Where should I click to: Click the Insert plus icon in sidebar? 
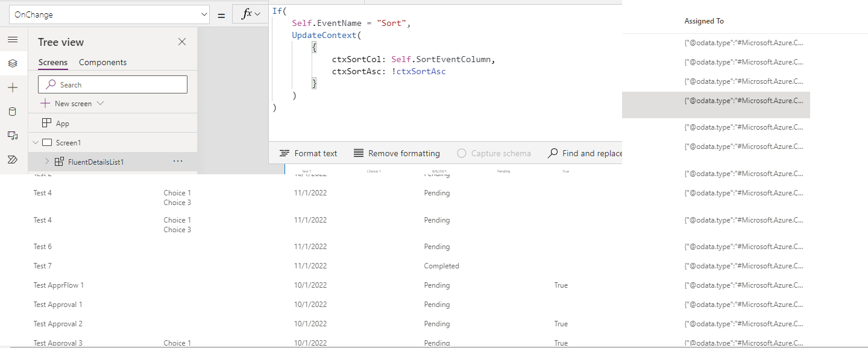click(x=13, y=87)
